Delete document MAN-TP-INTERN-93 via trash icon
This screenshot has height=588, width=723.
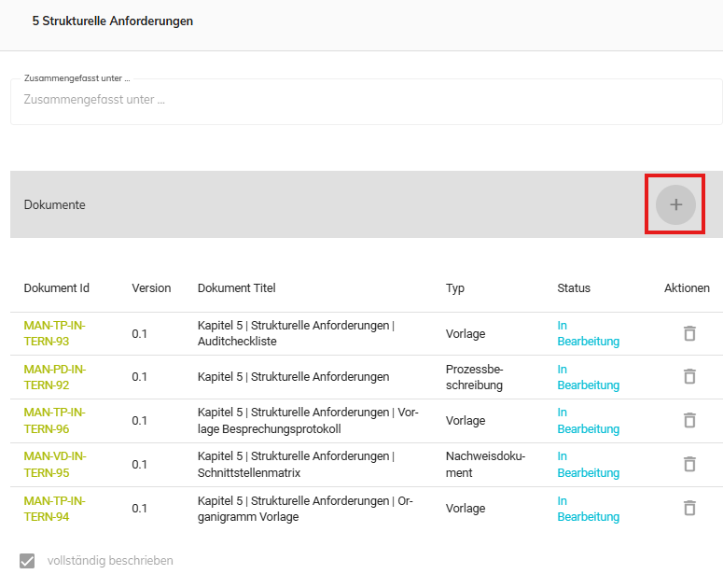[689, 333]
